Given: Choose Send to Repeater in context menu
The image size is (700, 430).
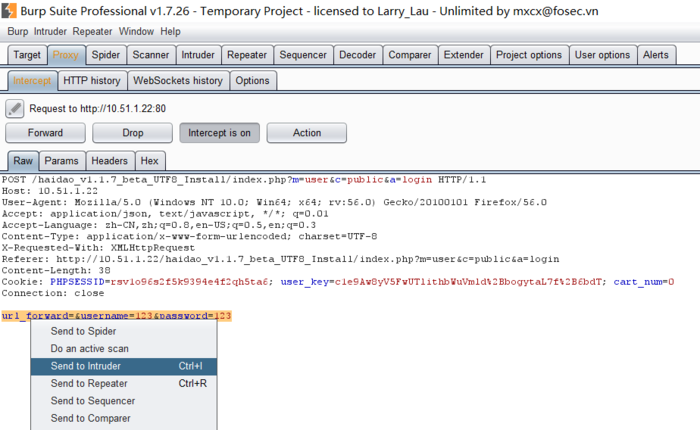Looking at the screenshot, I should tap(124, 384).
